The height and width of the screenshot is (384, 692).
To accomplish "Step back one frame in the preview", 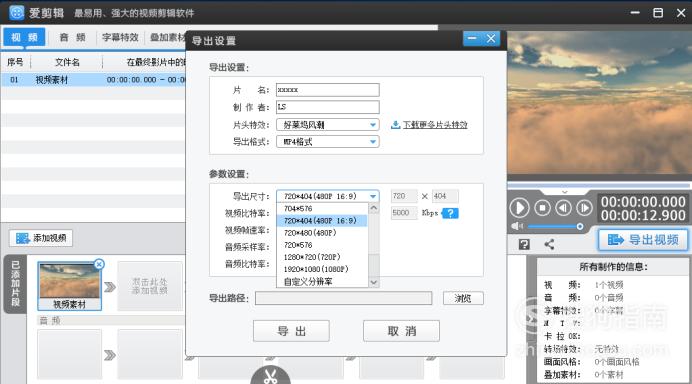I will coord(563,208).
